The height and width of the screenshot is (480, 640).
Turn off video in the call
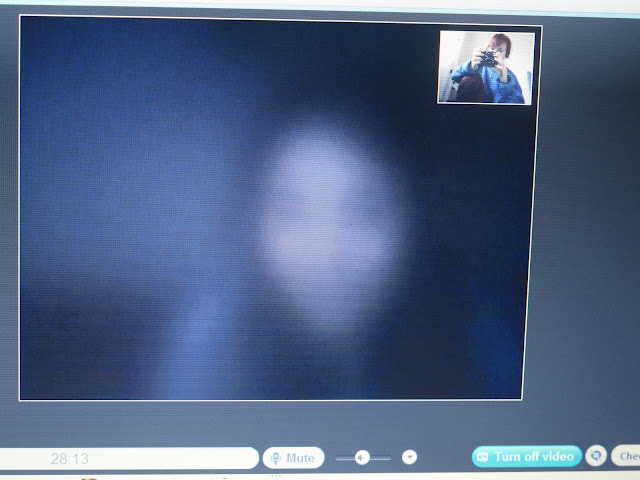[x=527, y=456]
